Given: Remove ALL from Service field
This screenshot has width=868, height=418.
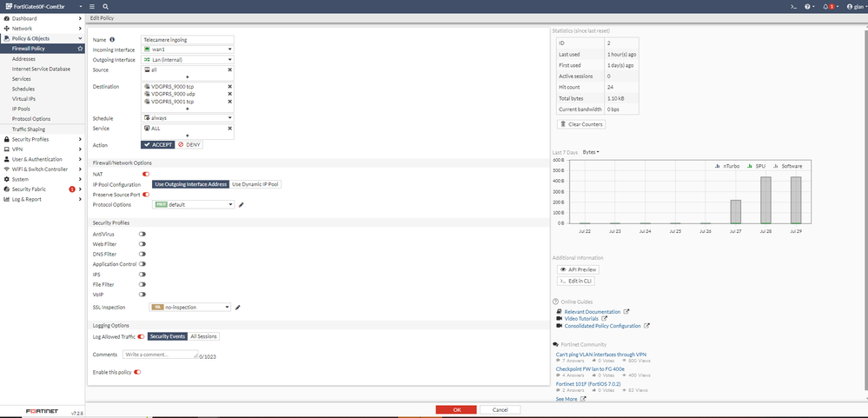Looking at the screenshot, I should pyautogui.click(x=229, y=128).
